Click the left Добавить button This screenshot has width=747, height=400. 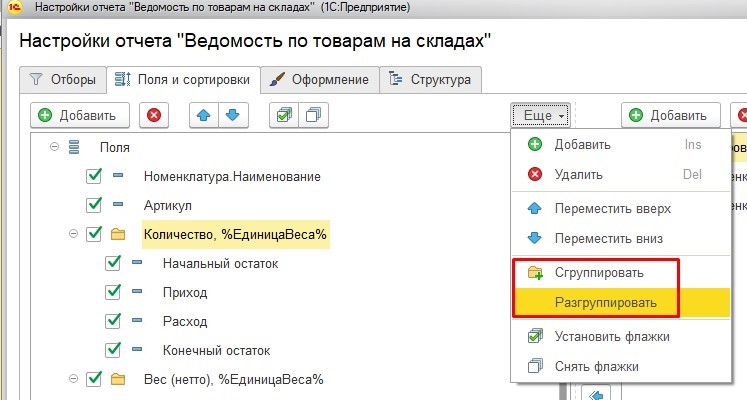pyautogui.click(x=80, y=115)
